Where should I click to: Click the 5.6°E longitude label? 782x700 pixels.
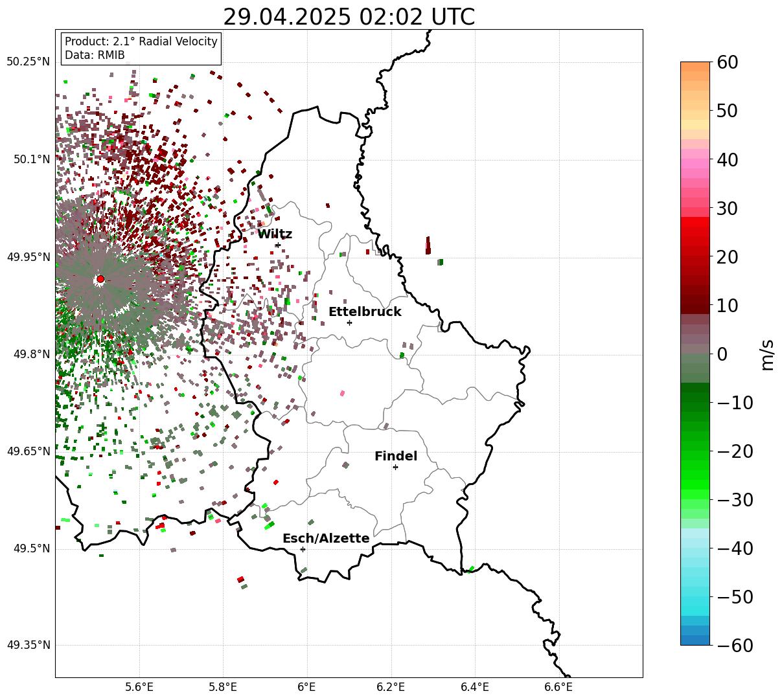point(139,686)
